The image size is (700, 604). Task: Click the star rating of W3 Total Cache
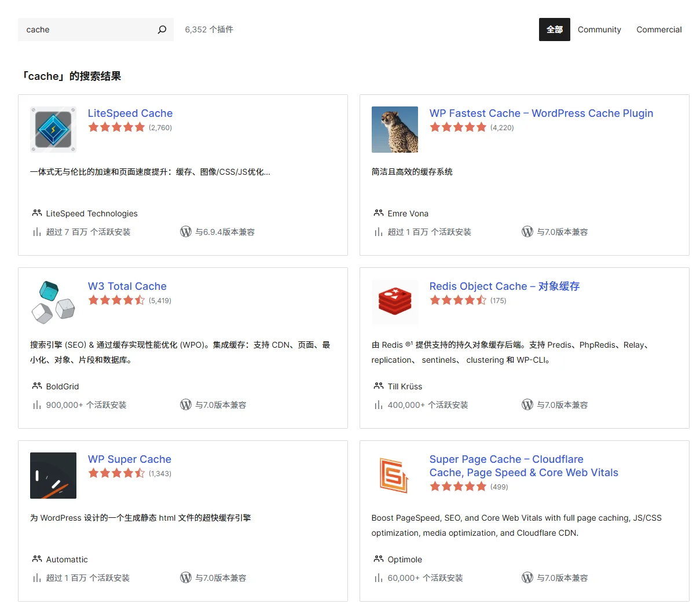[x=116, y=300]
